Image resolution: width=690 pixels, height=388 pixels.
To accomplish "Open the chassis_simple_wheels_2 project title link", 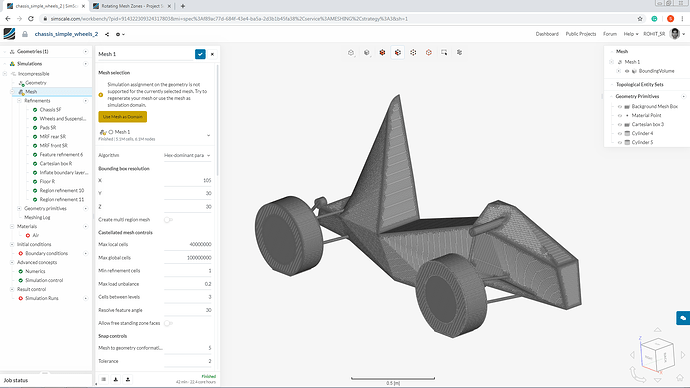I will [66, 34].
